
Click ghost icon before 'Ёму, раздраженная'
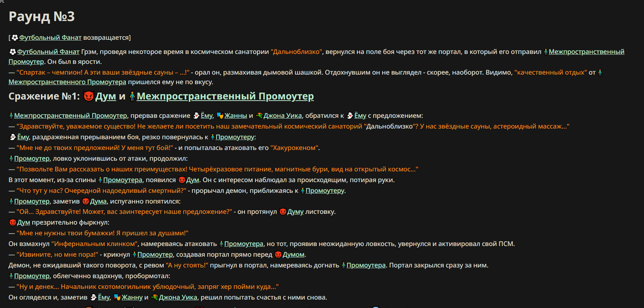pos(13,137)
